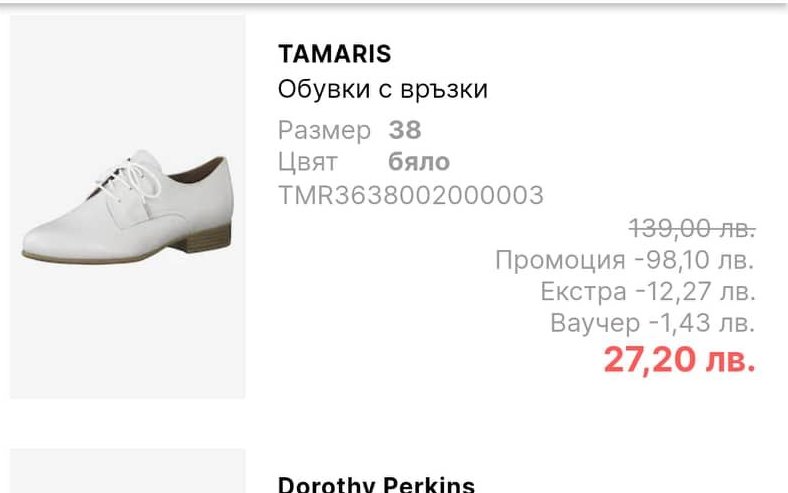The width and height of the screenshot is (788, 493).
Task: Open the white Tamaris shoe thumbnail
Action: [x=128, y=207]
